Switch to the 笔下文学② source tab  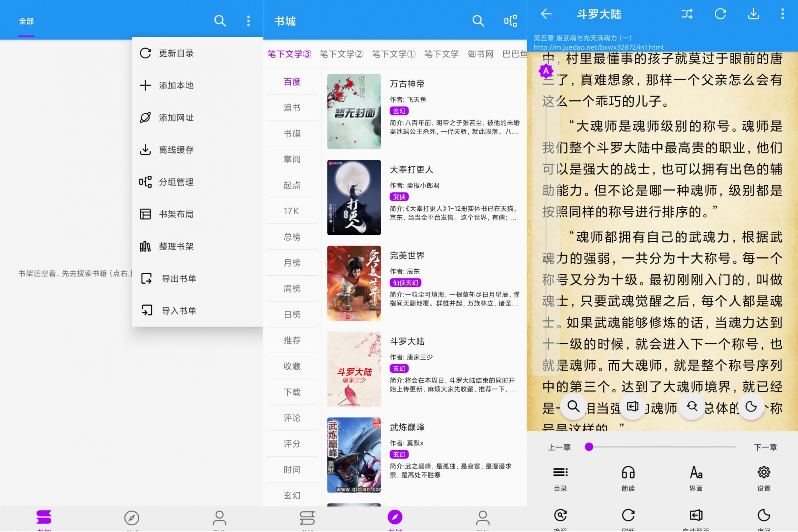click(341, 54)
